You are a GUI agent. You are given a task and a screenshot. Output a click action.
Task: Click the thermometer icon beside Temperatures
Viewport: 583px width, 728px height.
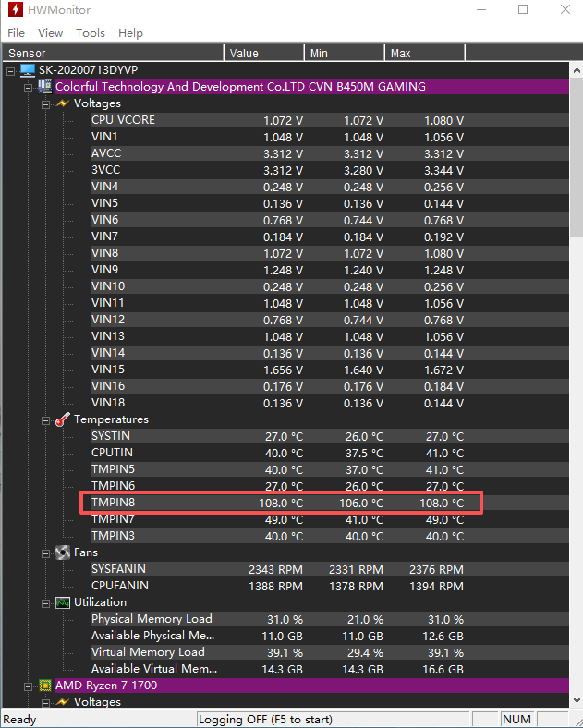click(x=63, y=419)
